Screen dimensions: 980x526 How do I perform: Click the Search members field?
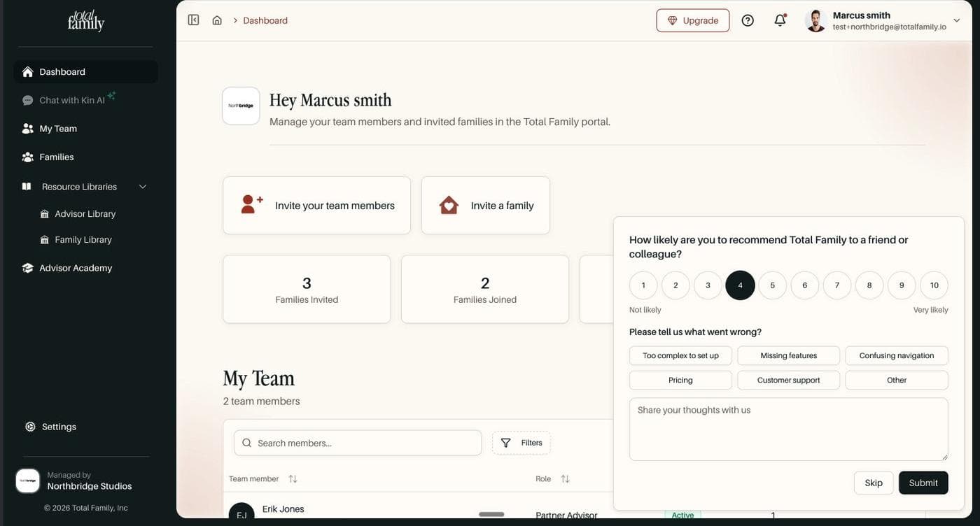point(358,443)
